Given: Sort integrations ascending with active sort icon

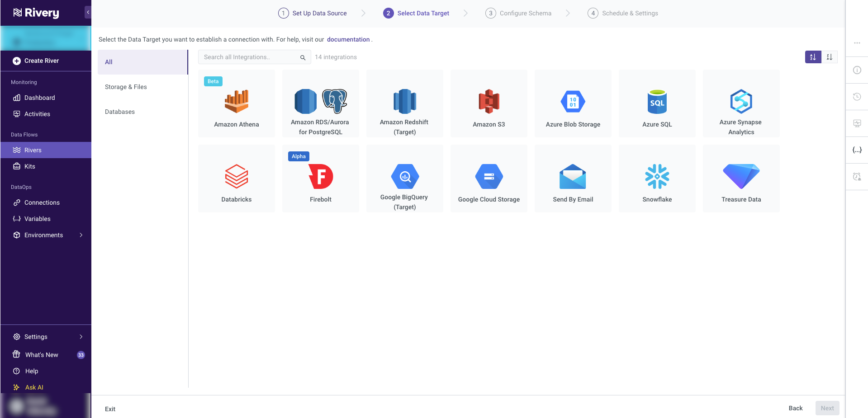Looking at the screenshot, I should point(813,57).
